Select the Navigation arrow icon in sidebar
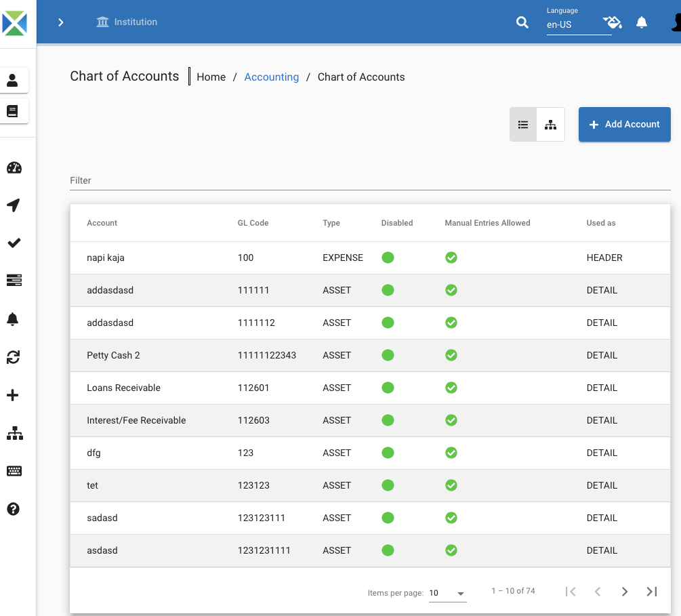 point(14,205)
